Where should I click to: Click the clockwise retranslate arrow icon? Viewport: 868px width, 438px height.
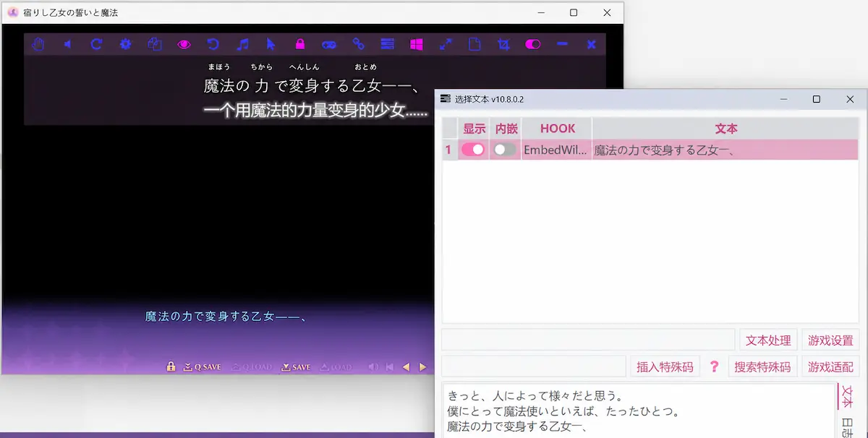pyautogui.click(x=96, y=45)
